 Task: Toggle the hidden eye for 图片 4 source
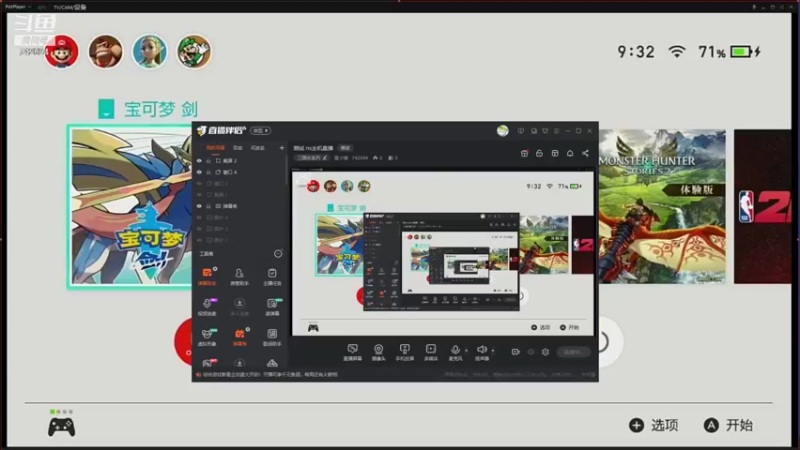point(199,217)
